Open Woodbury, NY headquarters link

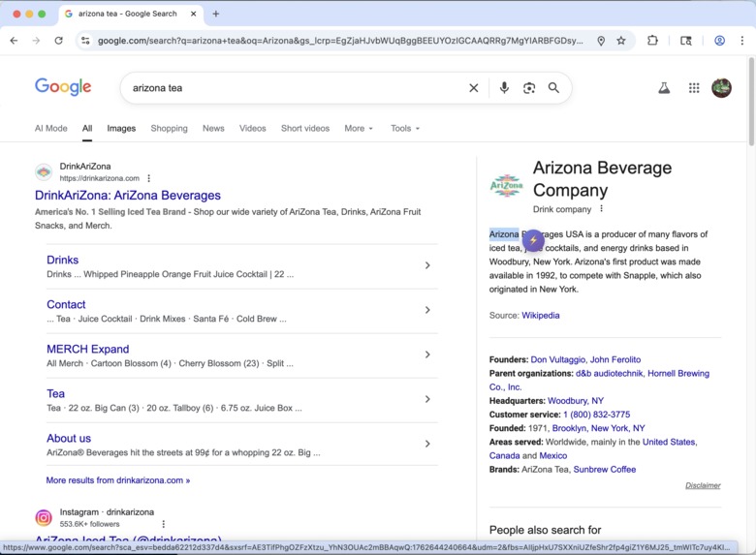pos(576,401)
